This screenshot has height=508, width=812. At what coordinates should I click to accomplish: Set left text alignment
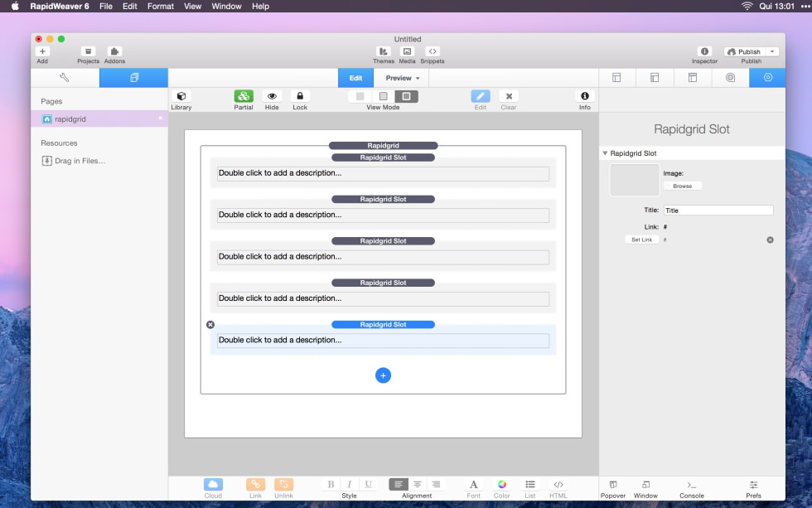399,485
